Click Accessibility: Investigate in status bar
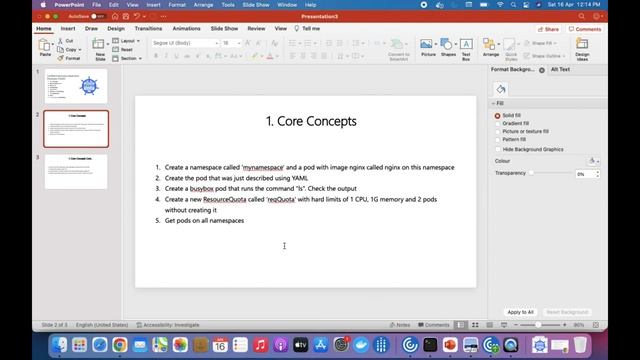The image size is (640, 360). tap(168, 325)
